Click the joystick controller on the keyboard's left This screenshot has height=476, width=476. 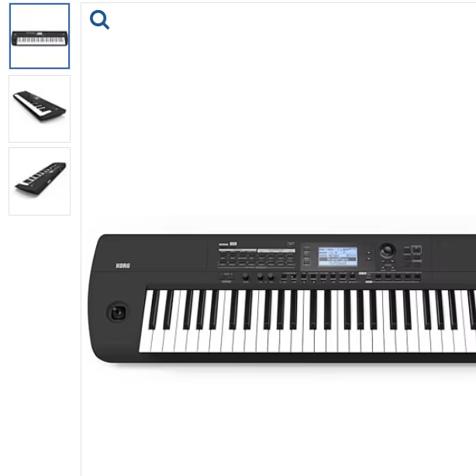point(118,312)
